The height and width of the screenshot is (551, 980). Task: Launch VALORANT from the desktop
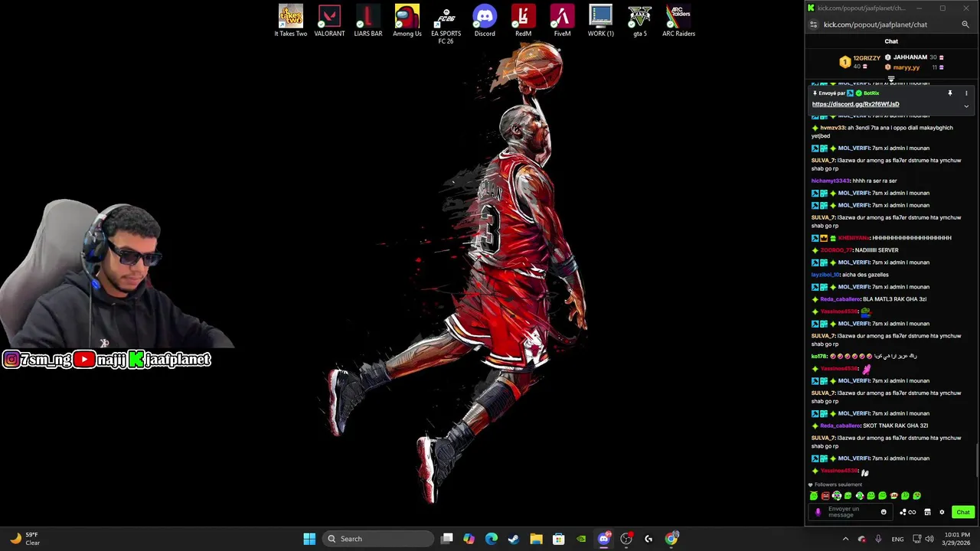[x=329, y=21]
